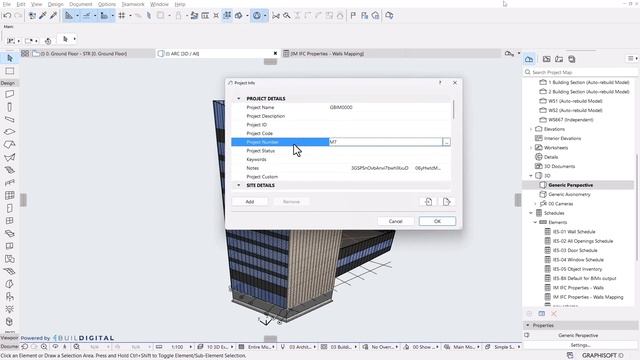This screenshot has height=360, width=640.
Task: Click the Find and Select magnifier icon
Action: pos(287,16)
